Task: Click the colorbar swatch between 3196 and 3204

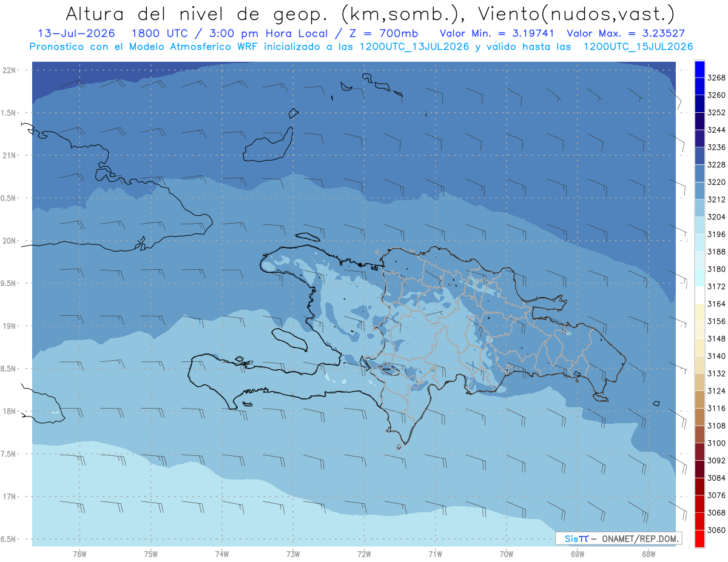Action: (699, 226)
